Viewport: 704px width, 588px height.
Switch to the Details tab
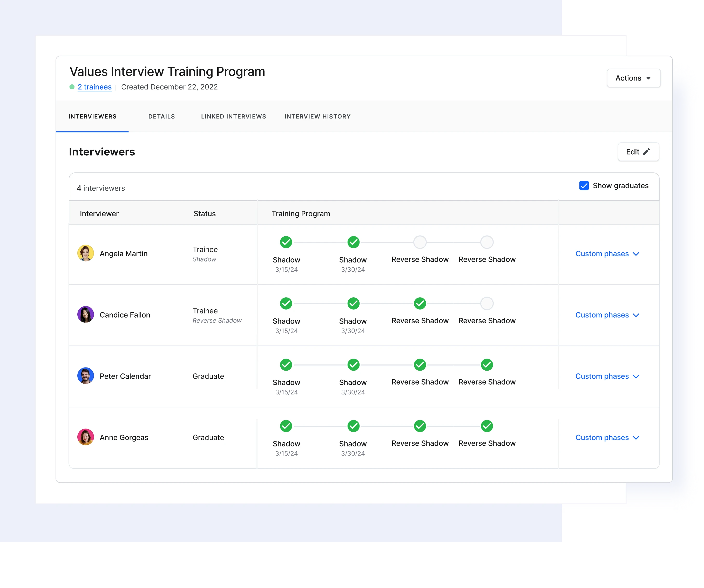point(161,116)
